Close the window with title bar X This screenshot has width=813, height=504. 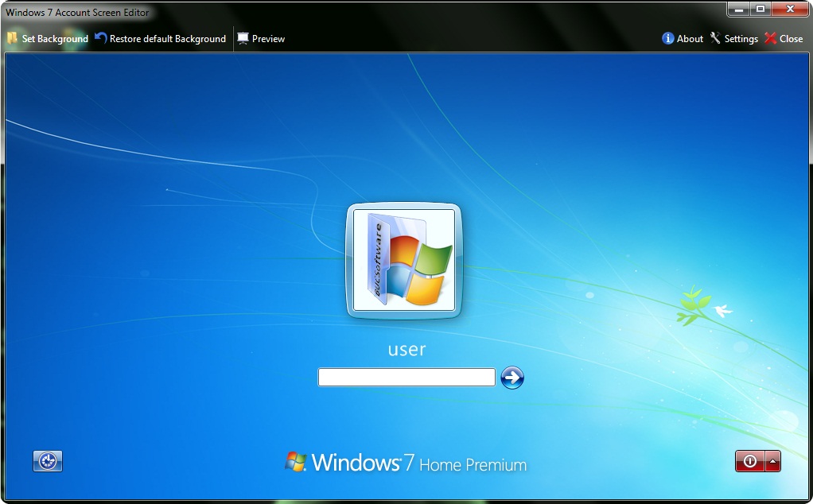pyautogui.click(x=790, y=9)
